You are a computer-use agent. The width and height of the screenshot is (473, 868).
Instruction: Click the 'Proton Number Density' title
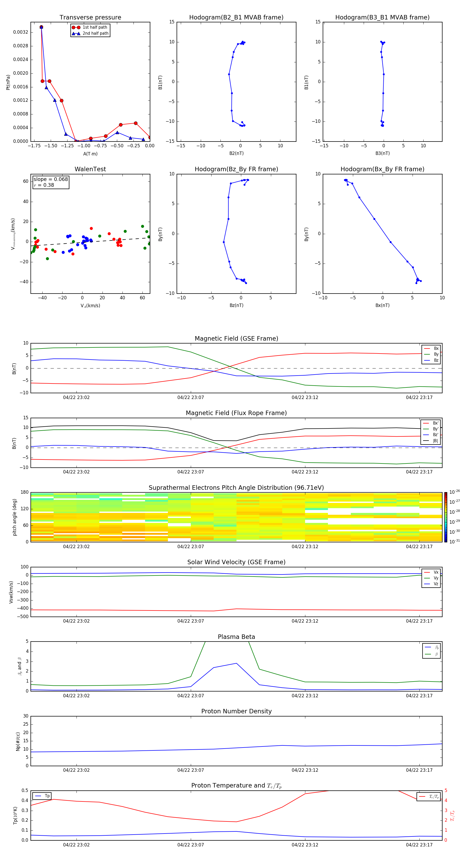tap(236, 711)
